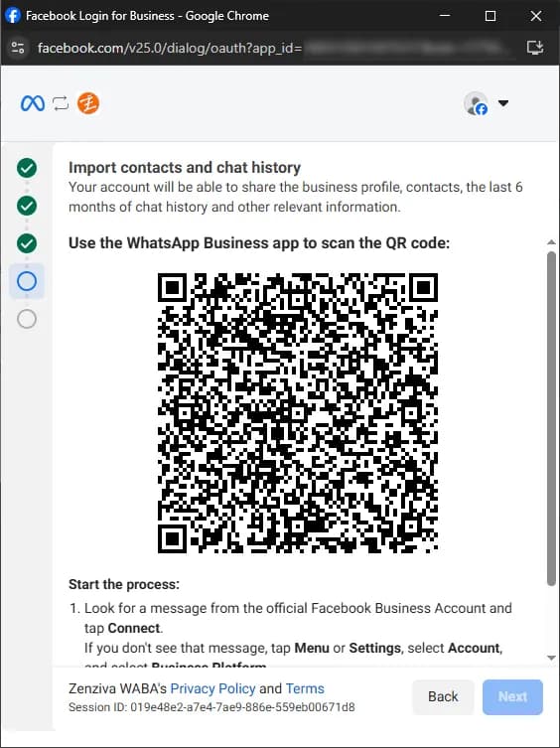Click the Facebook favicon in title bar
This screenshot has width=560, height=748.
(13, 15)
